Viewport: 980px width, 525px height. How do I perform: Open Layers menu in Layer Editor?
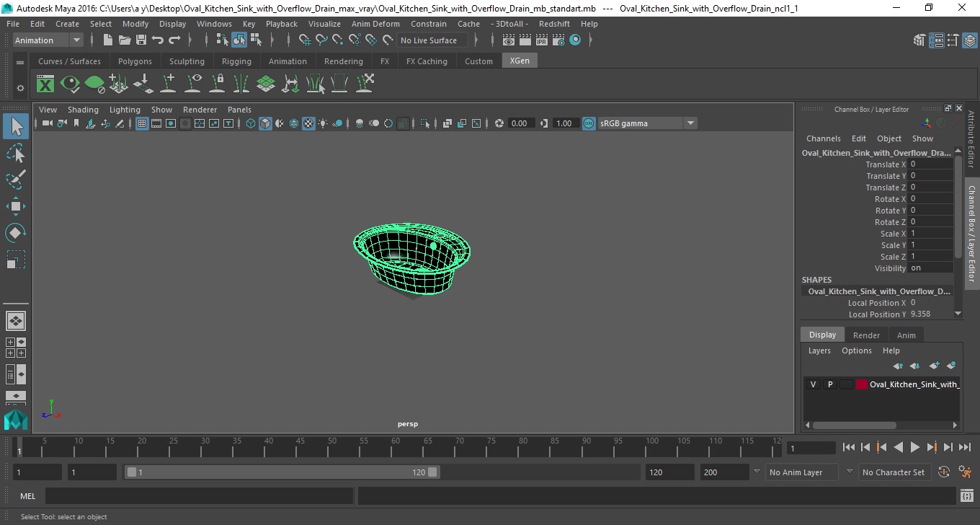click(x=819, y=350)
